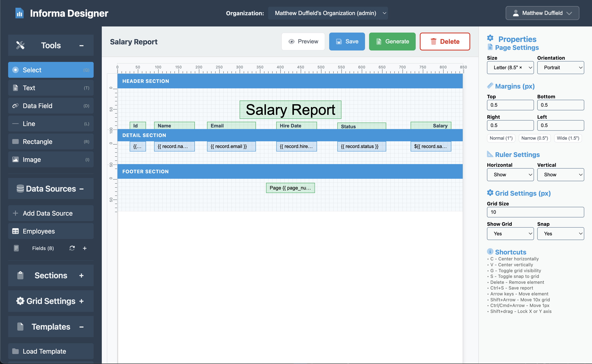
Task: Select the Rectangle tool
Action: 50,141
